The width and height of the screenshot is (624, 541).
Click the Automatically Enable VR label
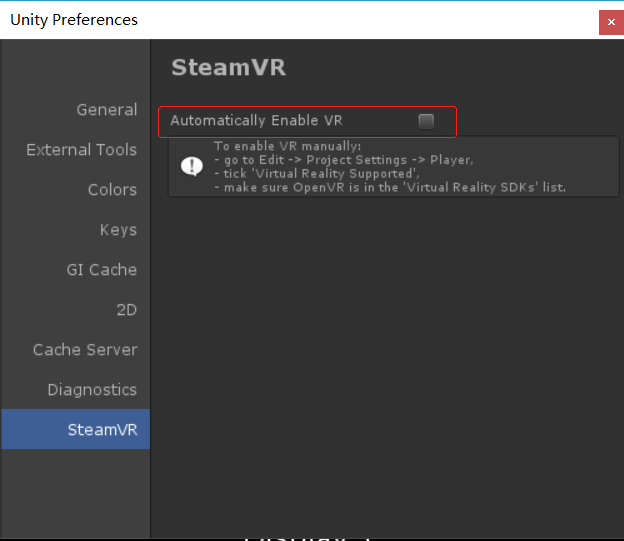pyautogui.click(x=256, y=121)
